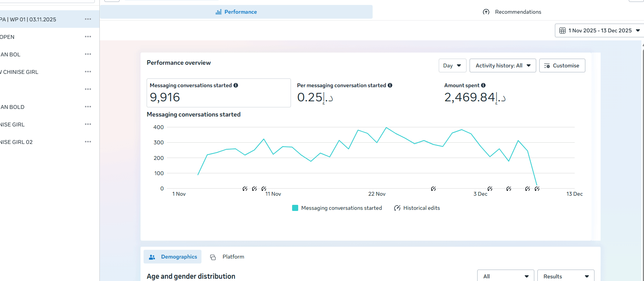Click the calendar icon in date range selector
The width and height of the screenshot is (644, 281).
pyautogui.click(x=563, y=30)
